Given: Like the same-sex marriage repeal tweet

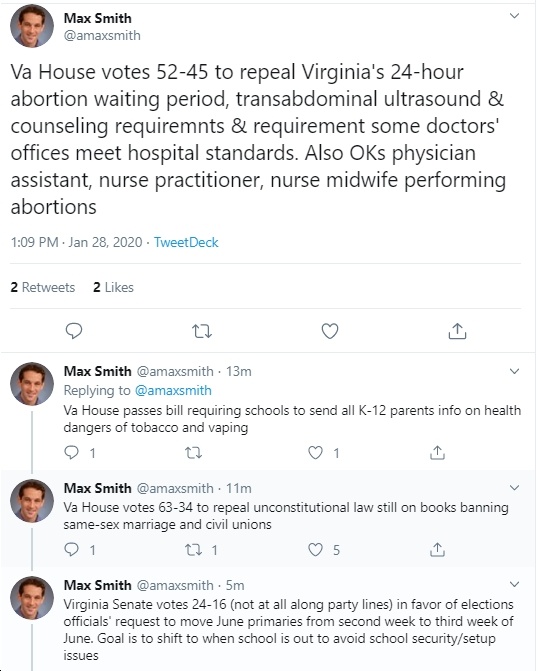Looking at the screenshot, I should 315,549.
